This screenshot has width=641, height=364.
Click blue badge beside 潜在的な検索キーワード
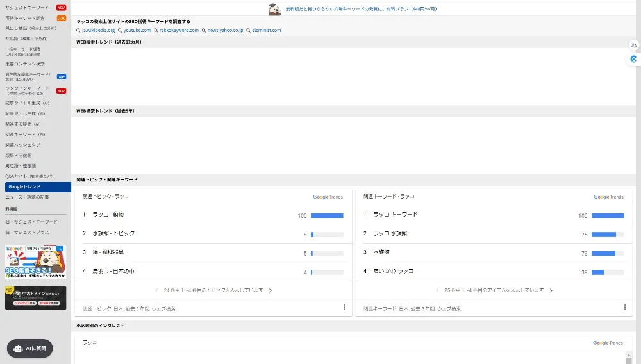pyautogui.click(x=62, y=77)
